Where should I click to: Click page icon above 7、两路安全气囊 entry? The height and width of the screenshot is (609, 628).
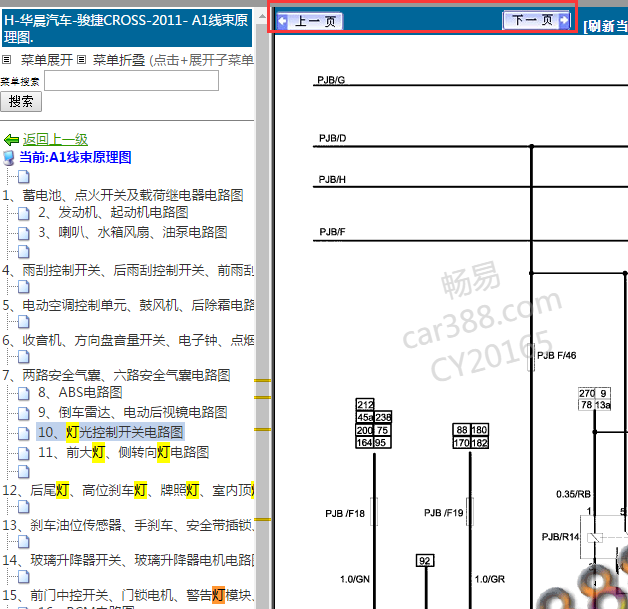pos(24,357)
